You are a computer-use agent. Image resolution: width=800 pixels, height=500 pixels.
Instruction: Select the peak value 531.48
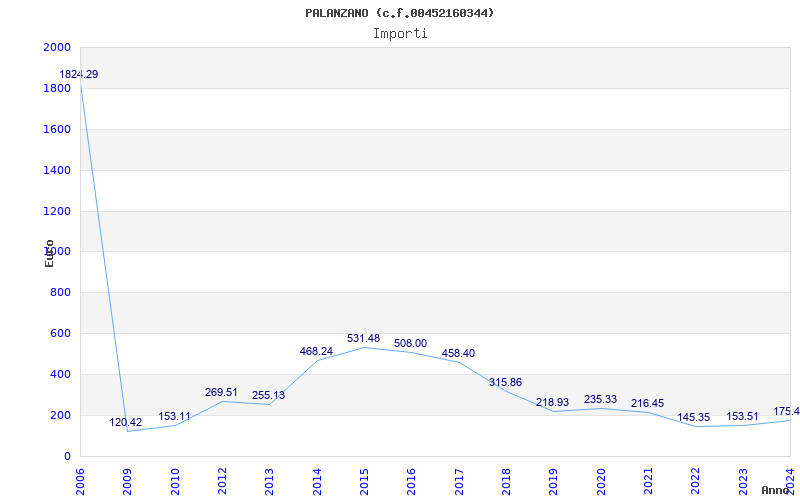pyautogui.click(x=363, y=338)
